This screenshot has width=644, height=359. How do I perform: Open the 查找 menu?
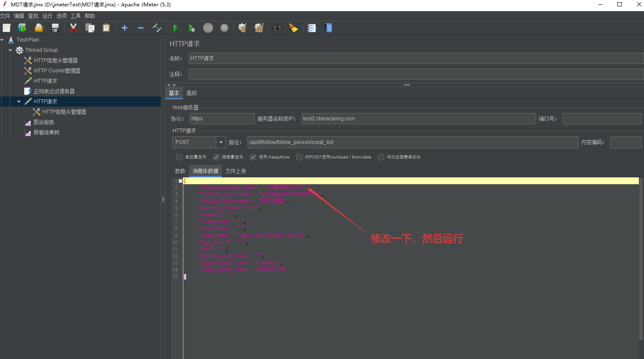[33, 16]
